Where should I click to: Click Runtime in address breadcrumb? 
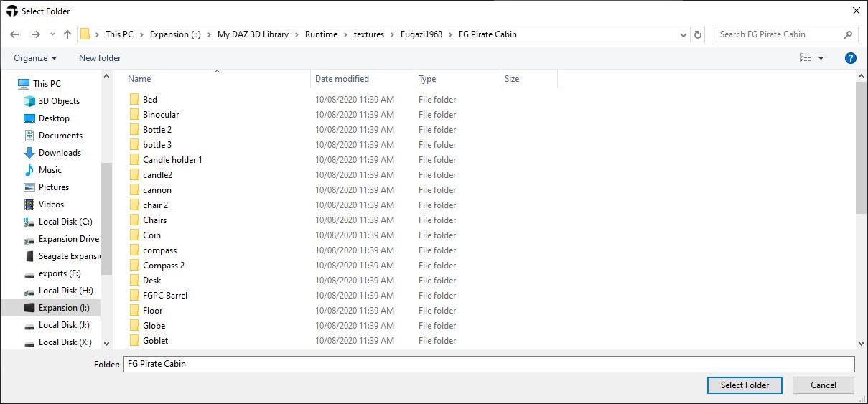pyautogui.click(x=321, y=34)
